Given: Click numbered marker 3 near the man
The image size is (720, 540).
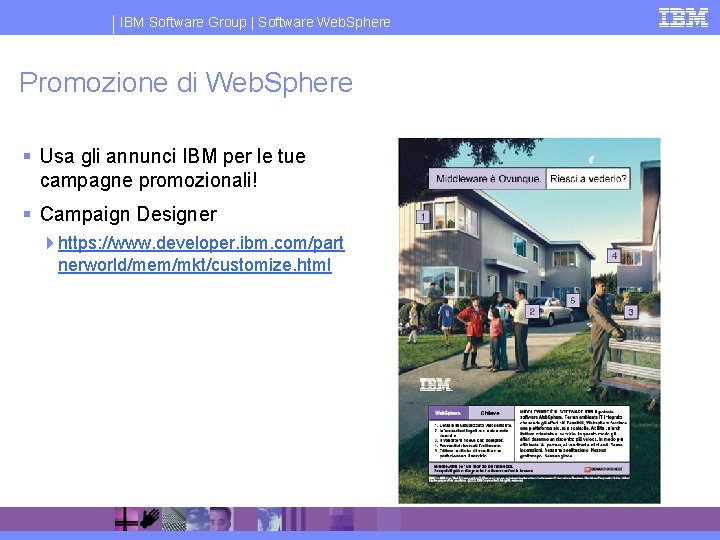Looking at the screenshot, I should click(631, 312).
